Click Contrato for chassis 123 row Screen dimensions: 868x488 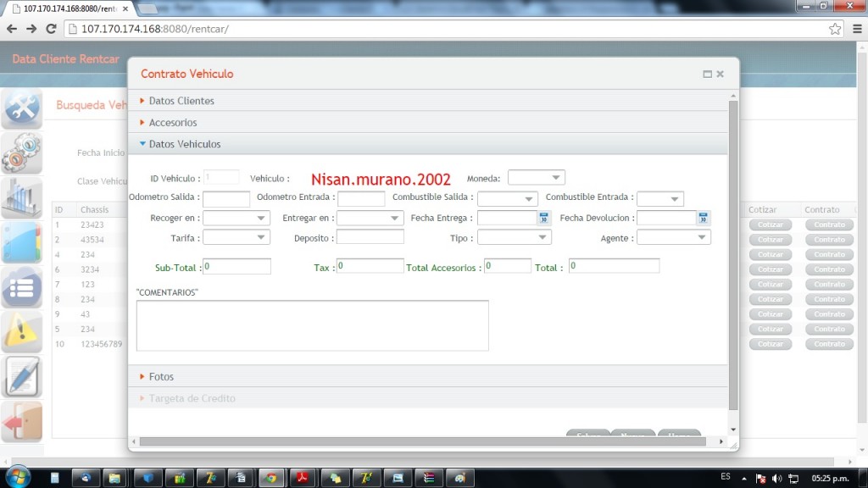[x=829, y=285]
